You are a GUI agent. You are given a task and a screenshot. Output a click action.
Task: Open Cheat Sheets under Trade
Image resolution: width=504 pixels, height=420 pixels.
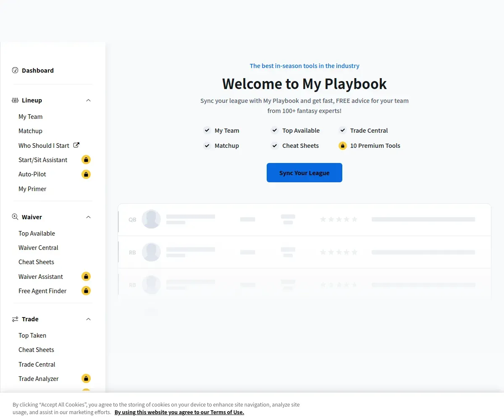click(37, 350)
